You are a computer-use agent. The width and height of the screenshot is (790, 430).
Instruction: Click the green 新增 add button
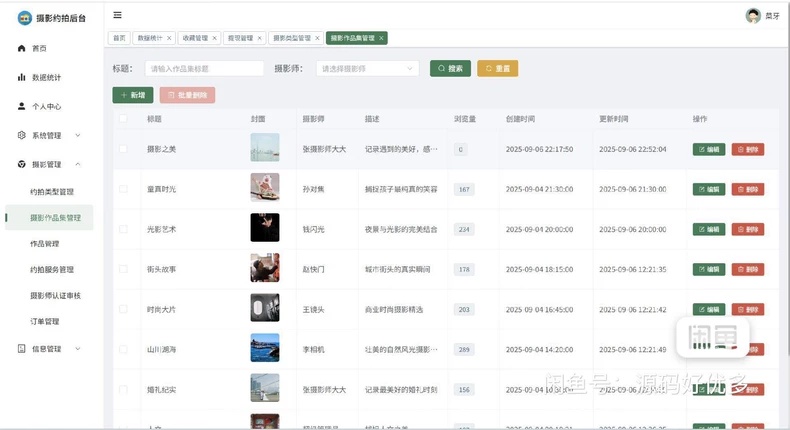click(133, 95)
